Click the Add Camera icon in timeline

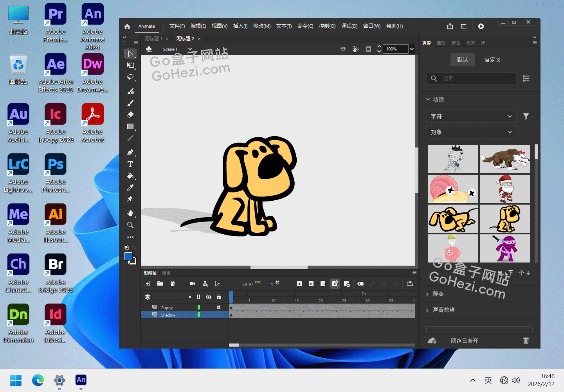pyautogui.click(x=193, y=284)
